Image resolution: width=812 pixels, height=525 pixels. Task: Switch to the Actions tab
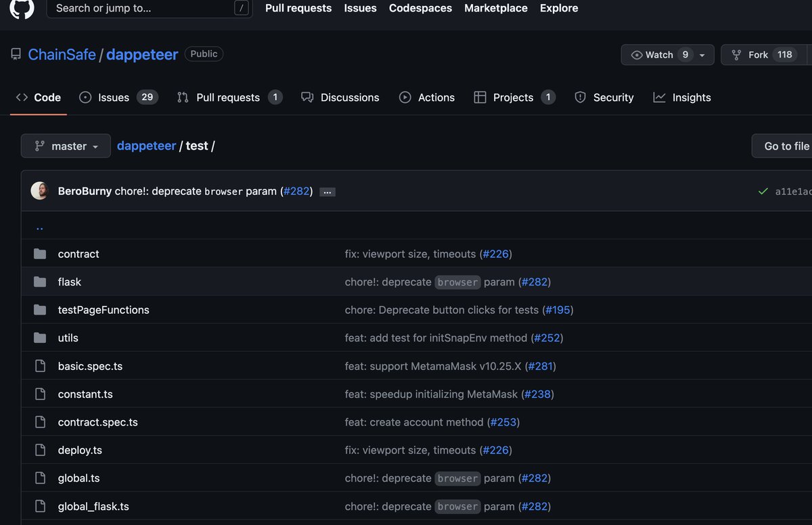click(x=427, y=97)
